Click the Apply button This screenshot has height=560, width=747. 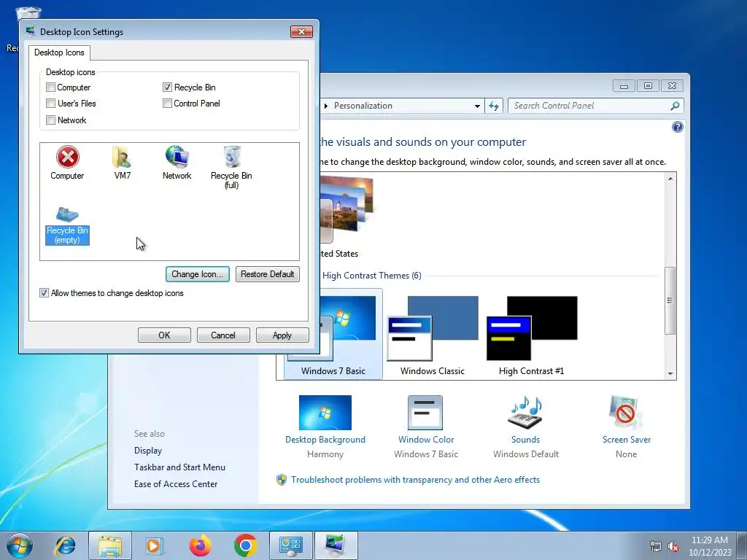282,335
